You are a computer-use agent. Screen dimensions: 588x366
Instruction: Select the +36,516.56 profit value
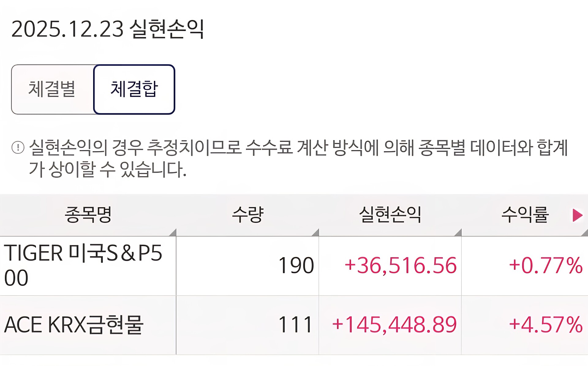[401, 265]
